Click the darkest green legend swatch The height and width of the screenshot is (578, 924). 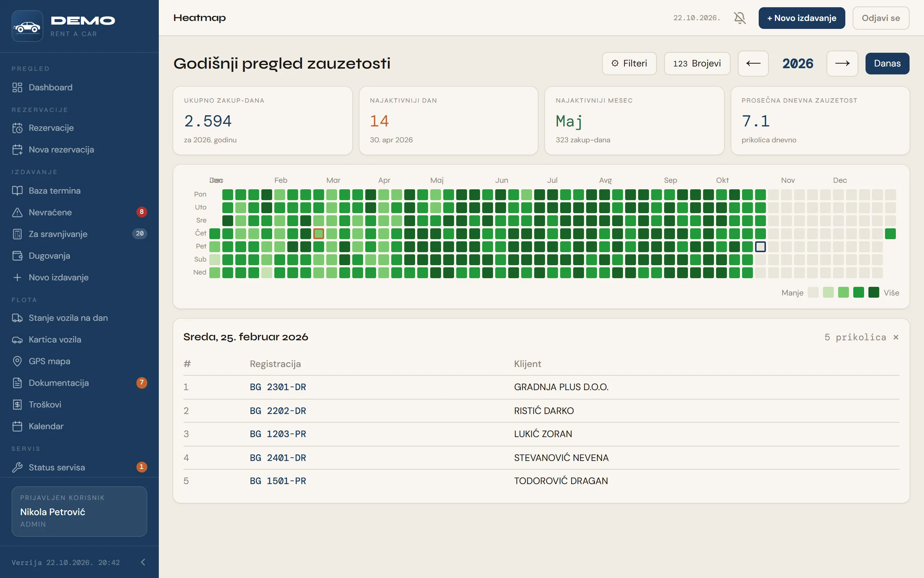(x=873, y=293)
